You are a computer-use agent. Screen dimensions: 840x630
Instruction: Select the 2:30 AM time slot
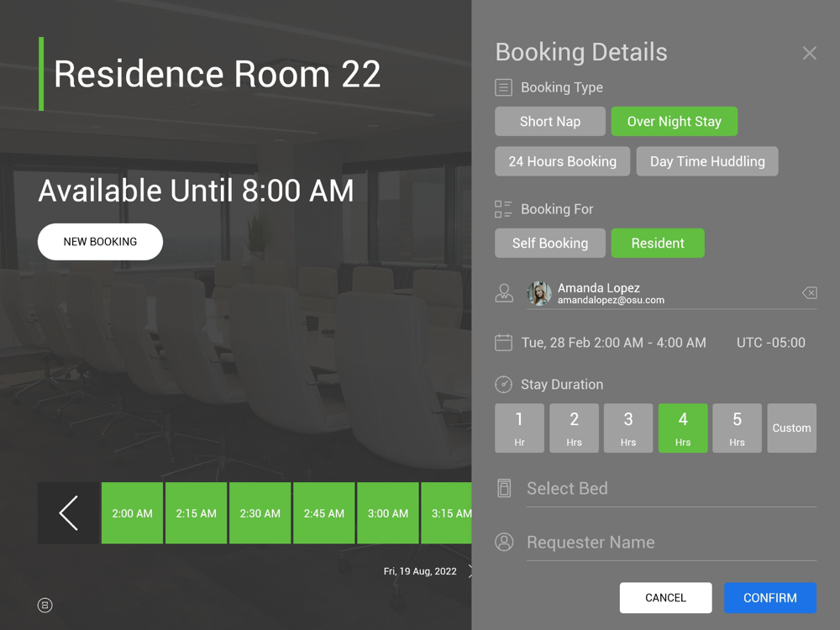click(260, 512)
